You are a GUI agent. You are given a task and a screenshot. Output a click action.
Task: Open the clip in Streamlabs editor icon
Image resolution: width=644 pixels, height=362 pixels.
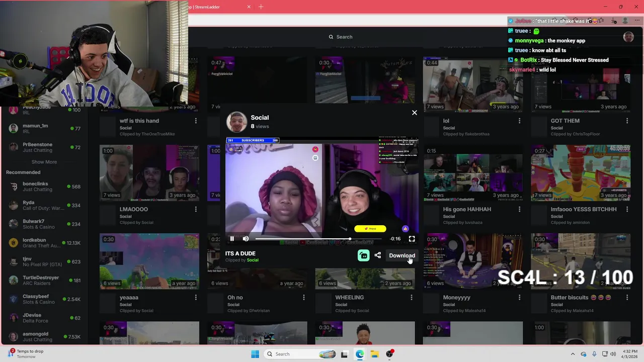click(363, 255)
